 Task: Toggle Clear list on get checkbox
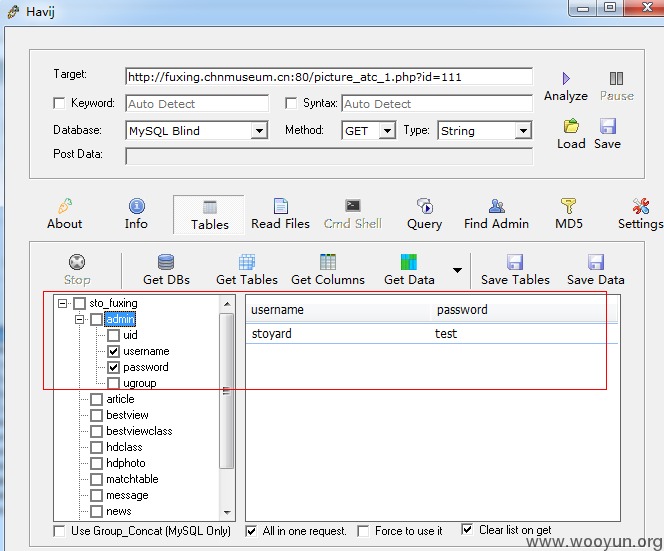click(467, 529)
